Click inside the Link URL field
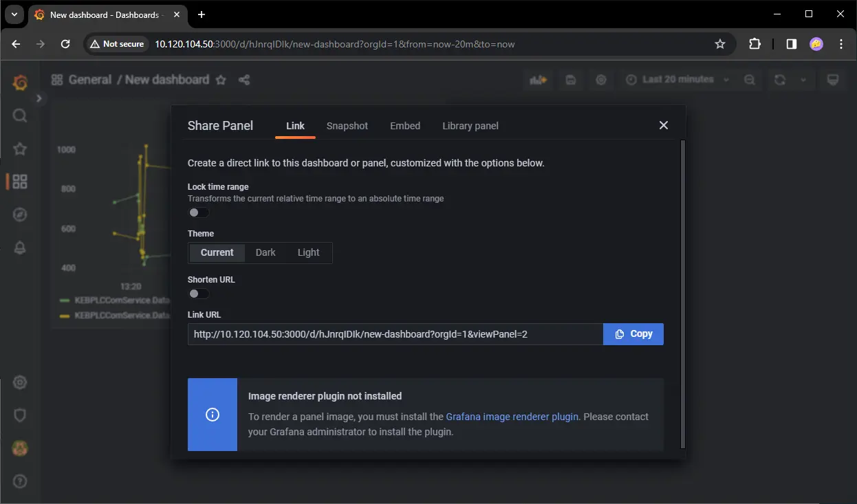Screen dimensions: 857x504 click(x=395, y=334)
